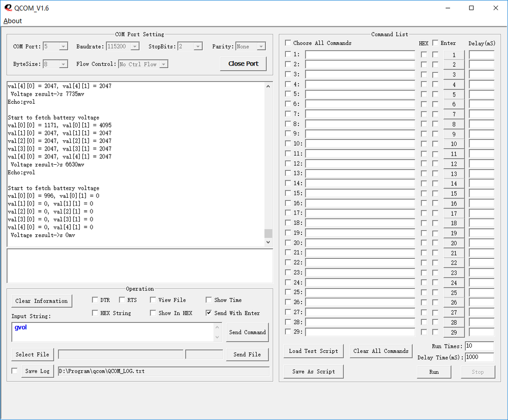Expand the Baudrate dropdown

click(135, 46)
